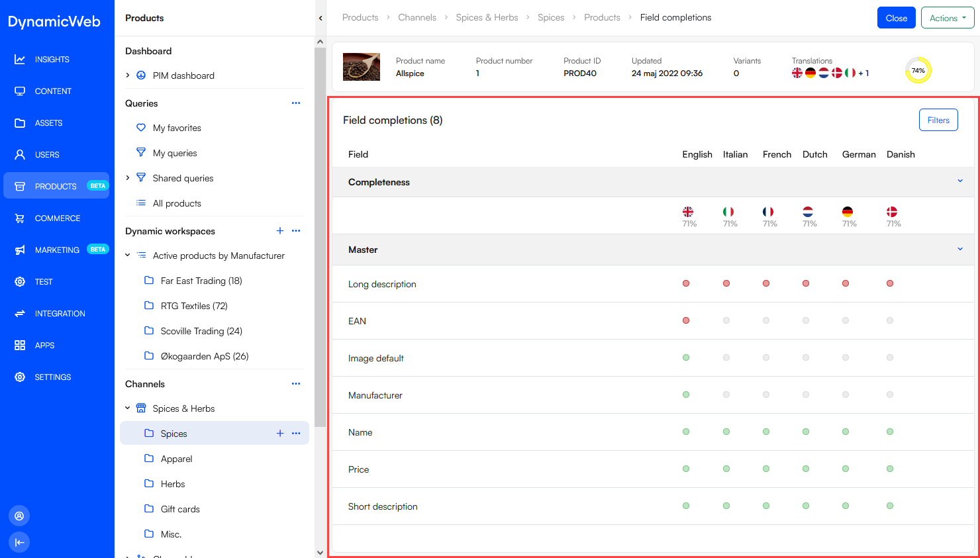Collapse the Products tree panel arrow
Screen dimensions: 980x558
coord(320,19)
